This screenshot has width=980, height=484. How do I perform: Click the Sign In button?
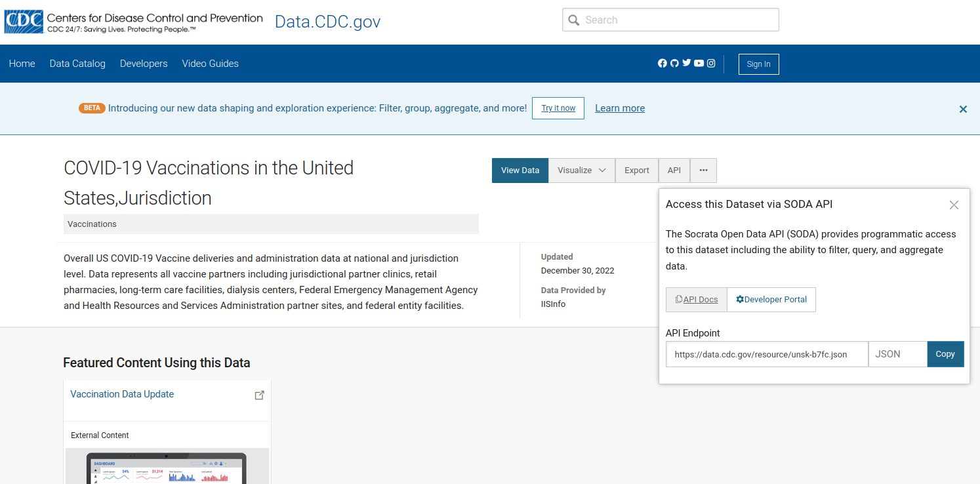758,64
